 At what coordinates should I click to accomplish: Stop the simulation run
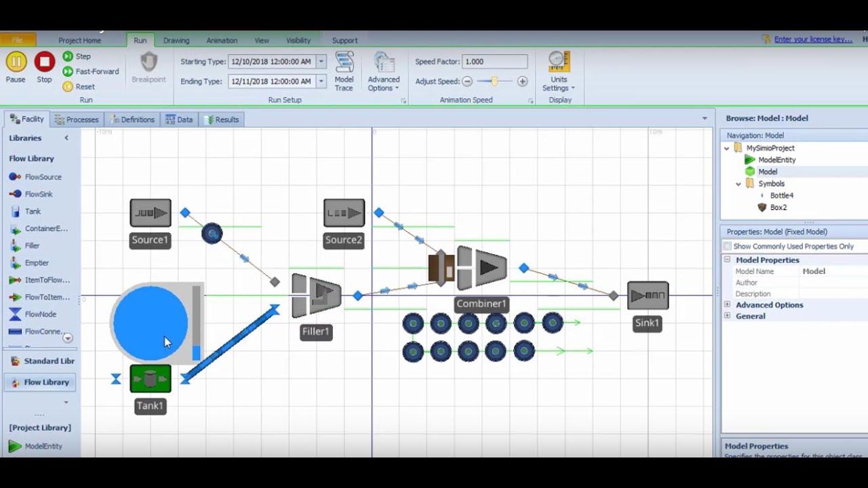(44, 68)
